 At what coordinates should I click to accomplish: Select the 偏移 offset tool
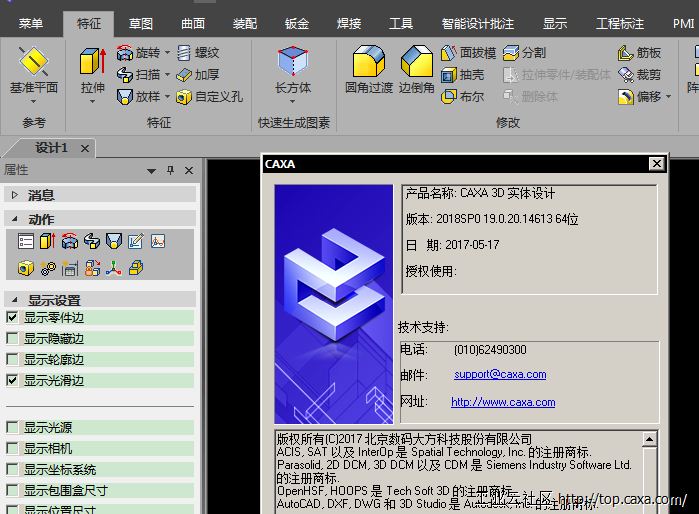pos(639,96)
